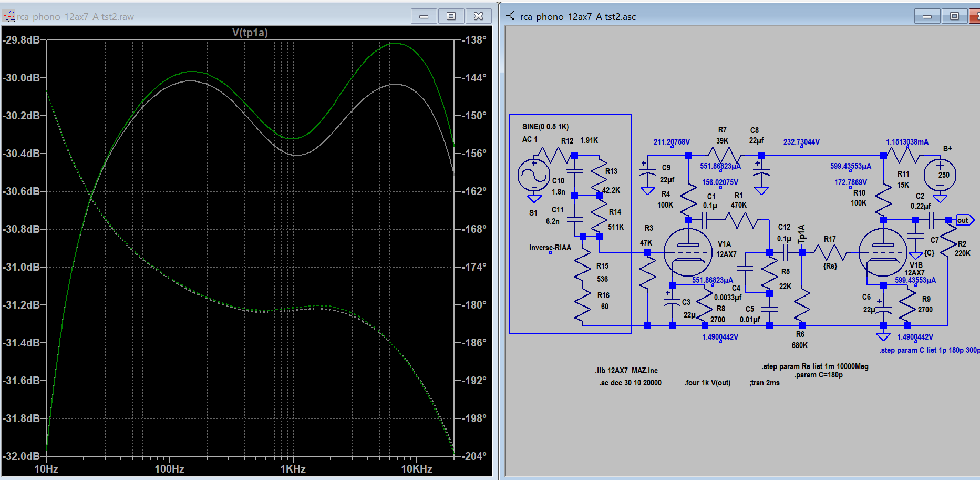Select the V1B 12AX7 triode symbol
The height and width of the screenshot is (480, 980).
tap(883, 252)
